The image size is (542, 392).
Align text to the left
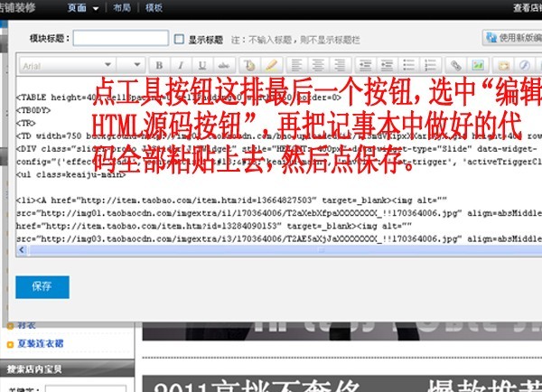296,66
